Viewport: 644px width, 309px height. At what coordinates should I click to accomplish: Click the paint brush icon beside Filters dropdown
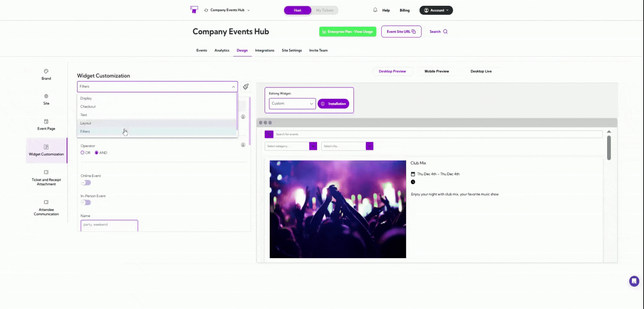click(x=246, y=87)
